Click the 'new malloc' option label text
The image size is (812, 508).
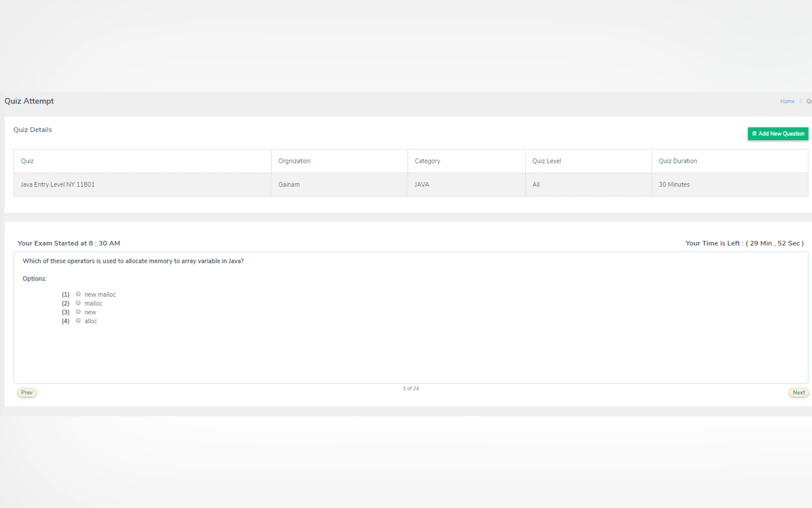coord(100,295)
